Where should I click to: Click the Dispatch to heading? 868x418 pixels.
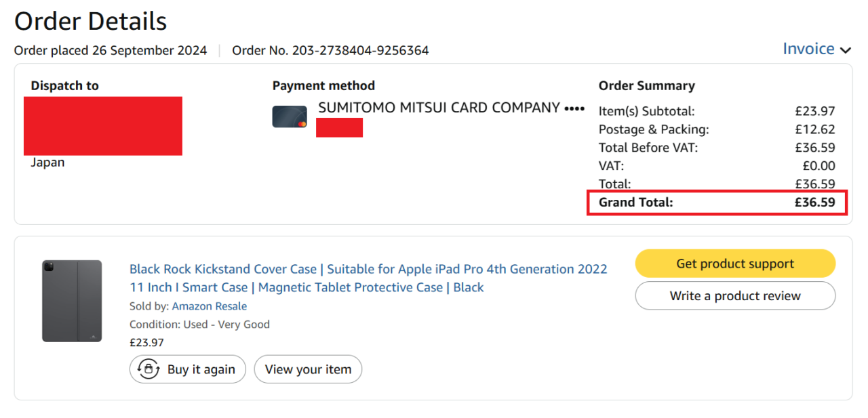(x=64, y=86)
